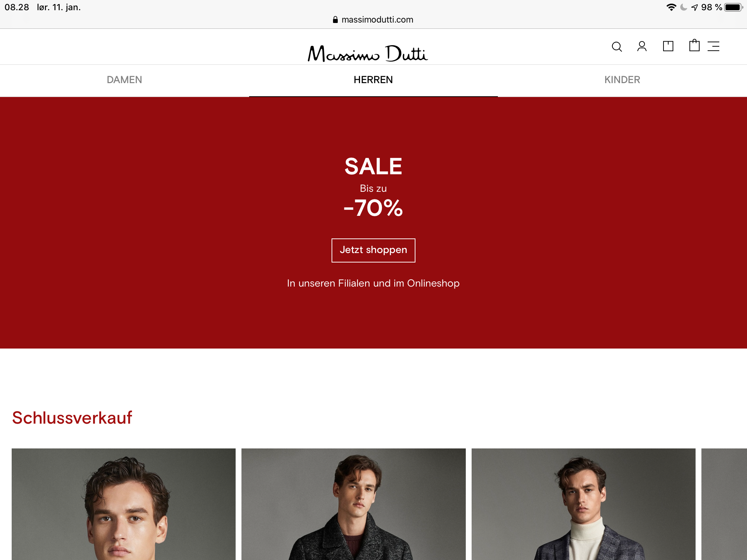Image resolution: width=747 pixels, height=560 pixels.
Task: Open the shopping bag icon
Action: [694, 46]
